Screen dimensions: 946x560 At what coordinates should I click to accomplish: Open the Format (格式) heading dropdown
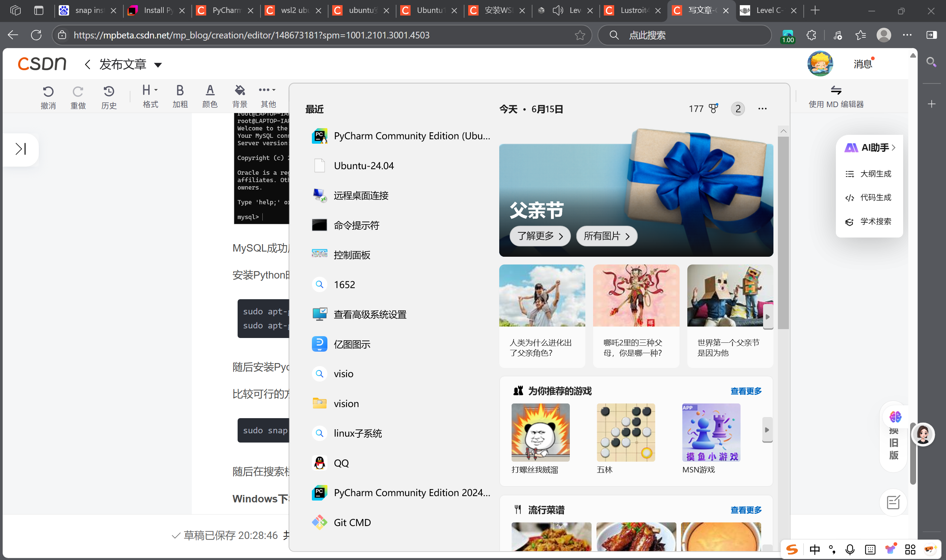[x=150, y=91]
